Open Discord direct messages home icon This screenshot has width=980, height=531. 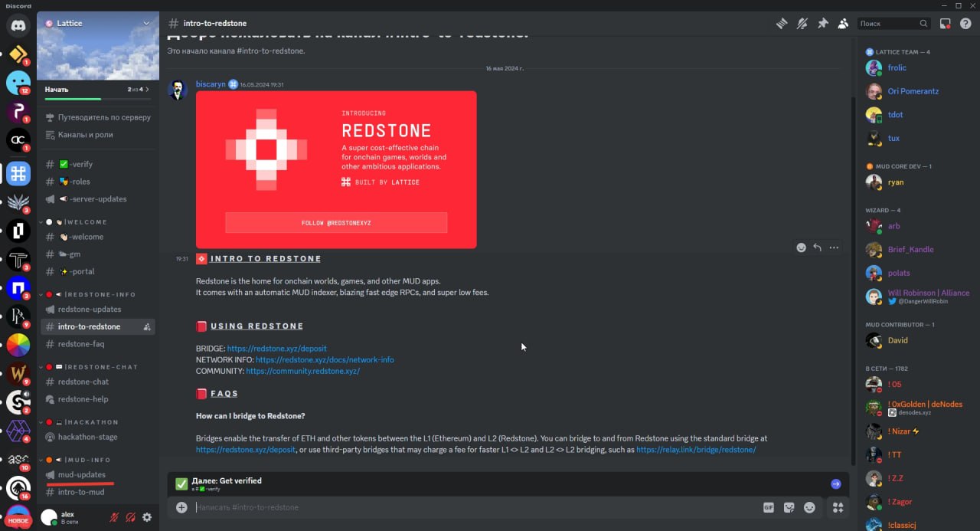18,25
